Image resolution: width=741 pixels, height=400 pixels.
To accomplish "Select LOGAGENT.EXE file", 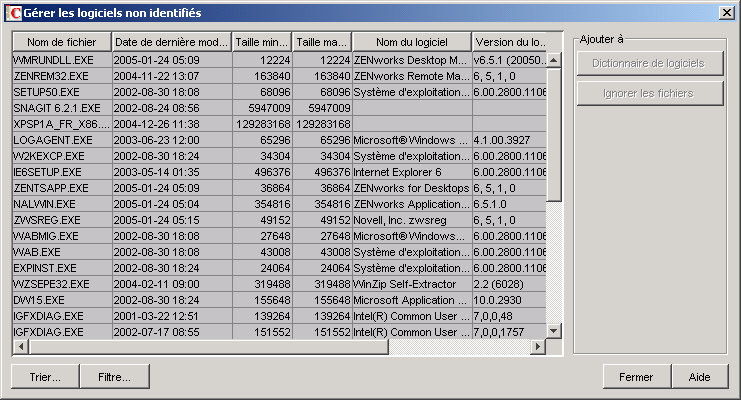I will [x=62, y=140].
